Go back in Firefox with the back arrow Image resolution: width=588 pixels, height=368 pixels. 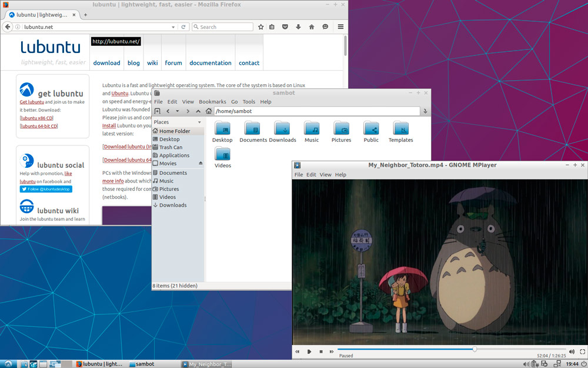coord(7,27)
